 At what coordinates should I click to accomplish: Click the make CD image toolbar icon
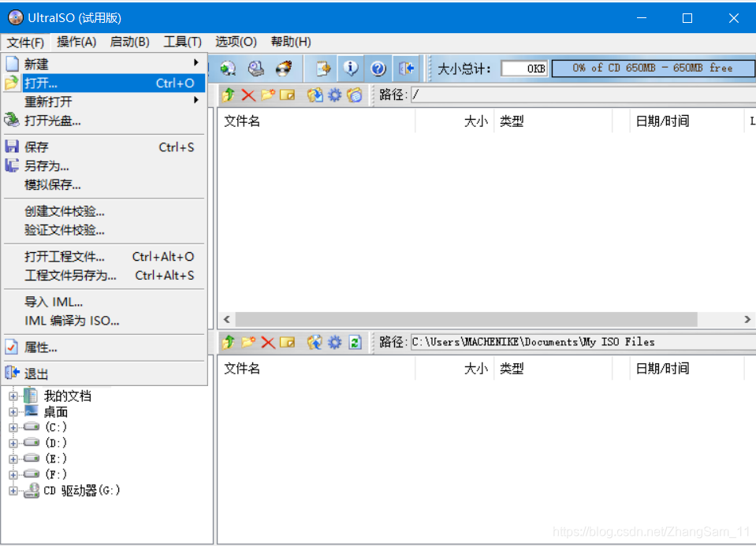228,69
